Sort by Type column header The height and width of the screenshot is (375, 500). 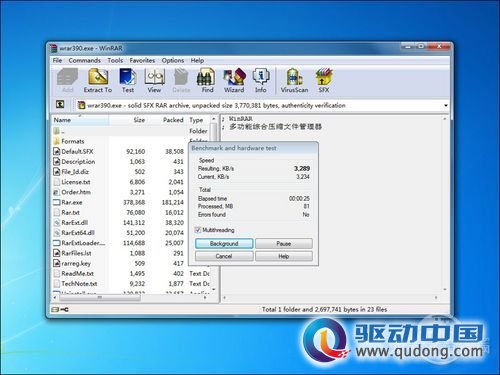[x=198, y=120]
